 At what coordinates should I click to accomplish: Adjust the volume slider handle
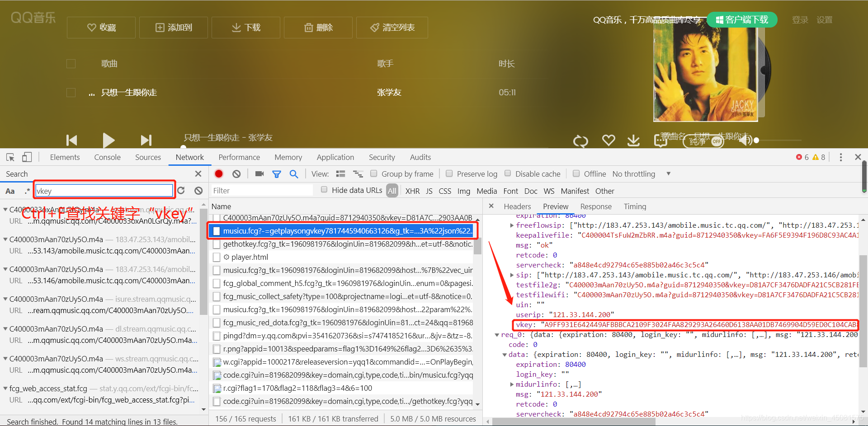(756, 140)
